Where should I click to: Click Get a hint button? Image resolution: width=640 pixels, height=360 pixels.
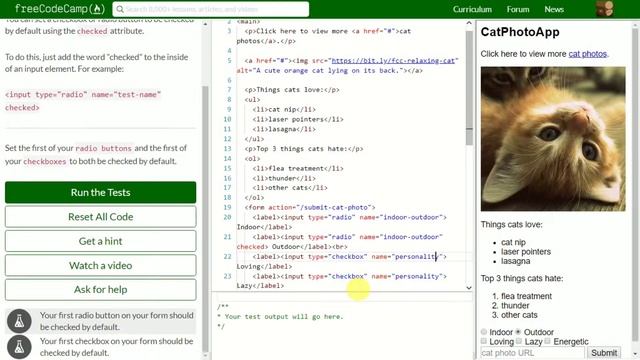100,241
